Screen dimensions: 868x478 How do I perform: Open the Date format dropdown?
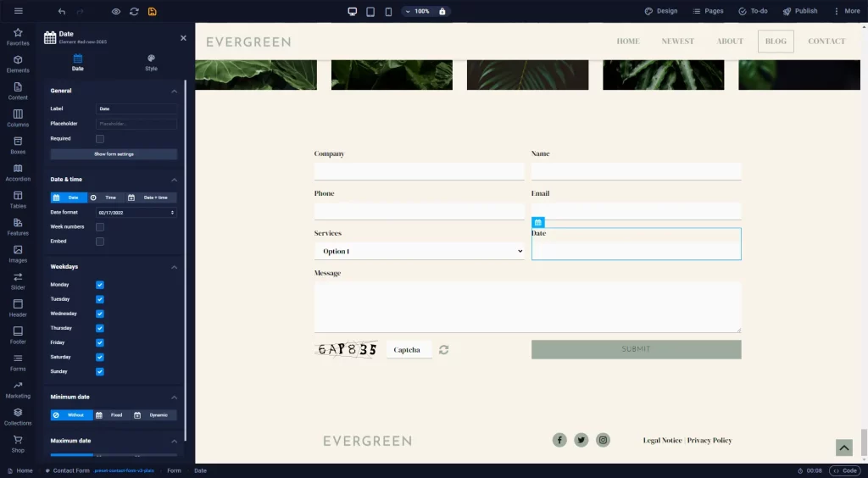pos(136,213)
